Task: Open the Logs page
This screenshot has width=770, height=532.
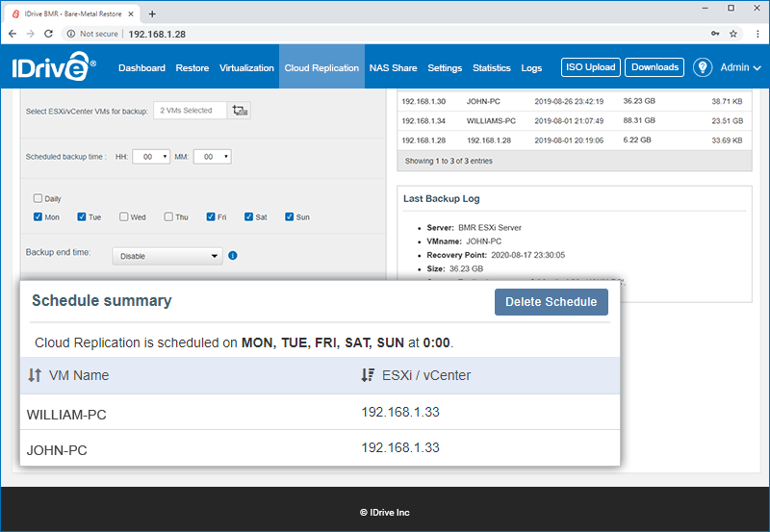Action: point(531,67)
